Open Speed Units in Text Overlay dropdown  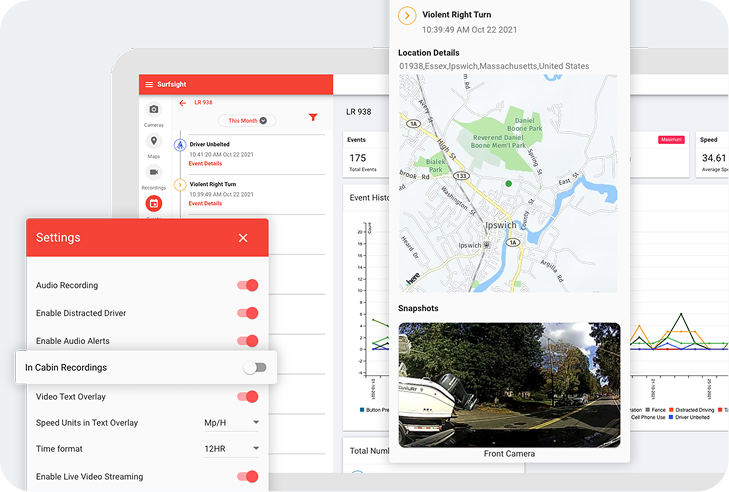[232, 423]
